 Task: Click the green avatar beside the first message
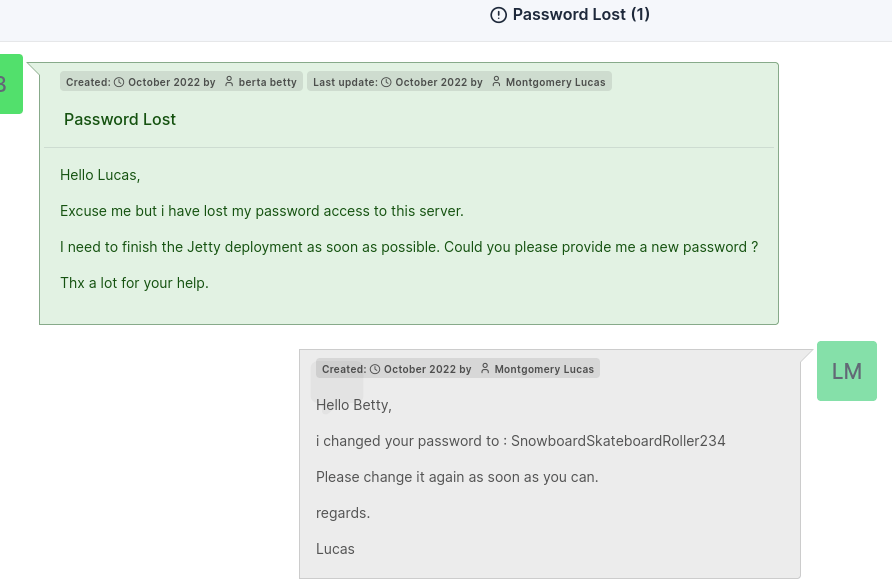coord(8,84)
